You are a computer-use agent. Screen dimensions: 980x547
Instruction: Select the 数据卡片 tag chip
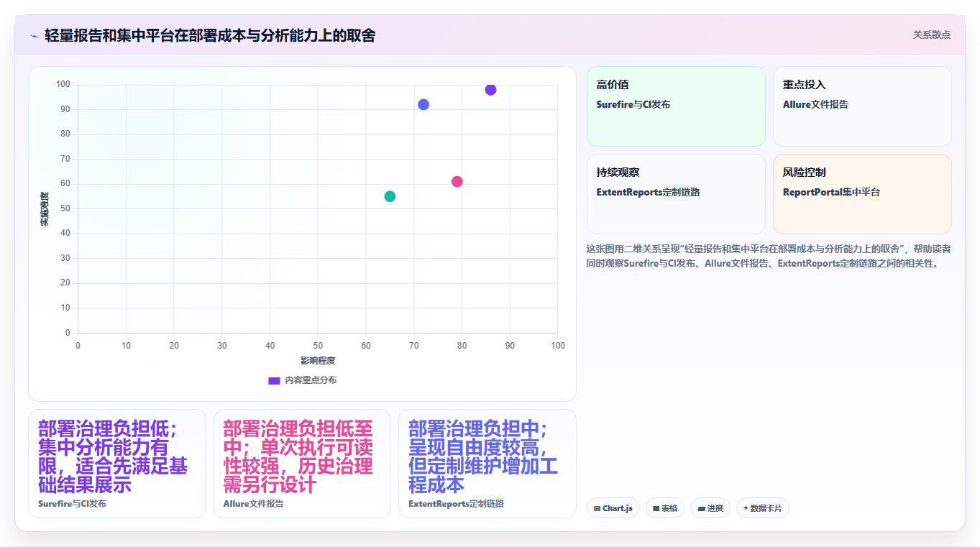click(763, 508)
